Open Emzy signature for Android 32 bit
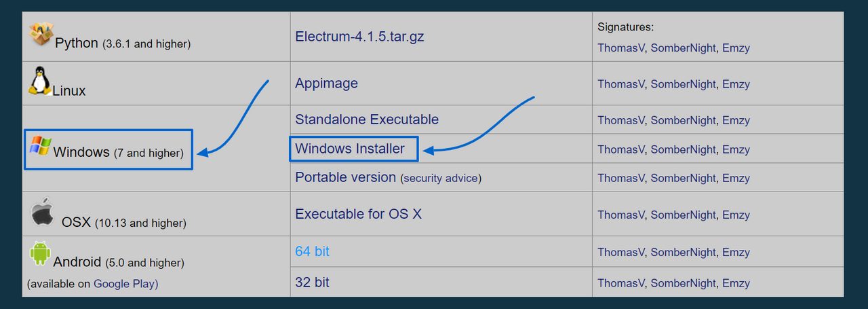 (x=736, y=283)
